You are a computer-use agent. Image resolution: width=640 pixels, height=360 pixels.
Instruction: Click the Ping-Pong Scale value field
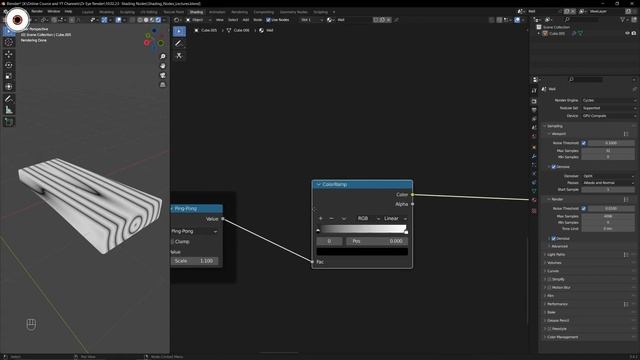tap(195, 261)
